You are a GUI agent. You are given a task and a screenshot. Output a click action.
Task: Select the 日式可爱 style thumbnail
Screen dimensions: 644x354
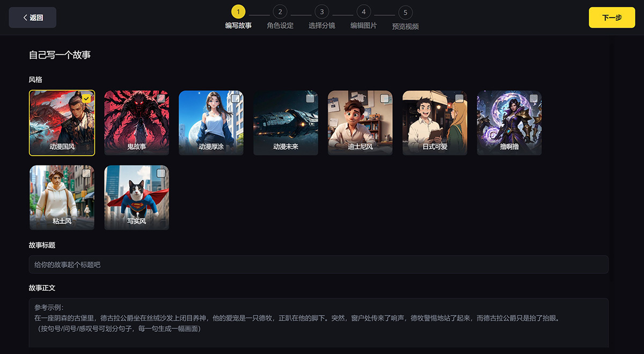coord(435,122)
